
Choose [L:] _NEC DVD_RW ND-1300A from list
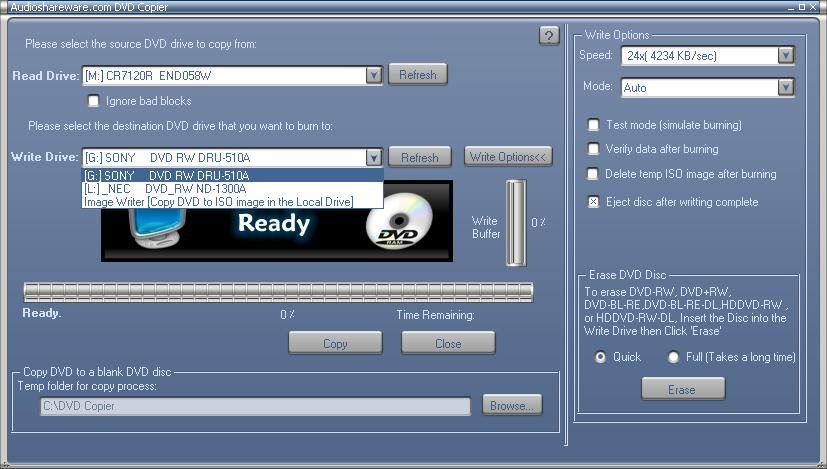click(x=233, y=188)
